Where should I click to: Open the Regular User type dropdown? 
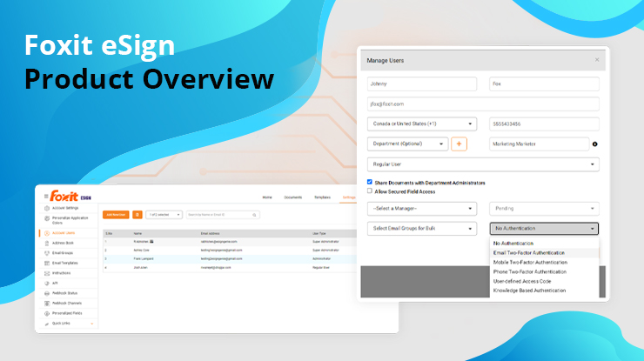[483, 164]
